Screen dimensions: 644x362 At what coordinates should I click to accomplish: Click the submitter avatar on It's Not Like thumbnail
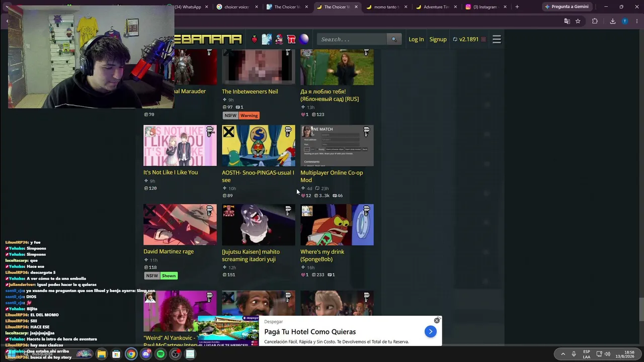click(150, 131)
